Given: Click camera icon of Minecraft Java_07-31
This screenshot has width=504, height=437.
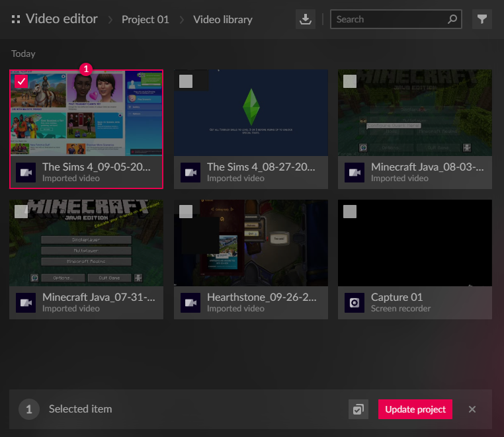Looking at the screenshot, I should [x=26, y=303].
